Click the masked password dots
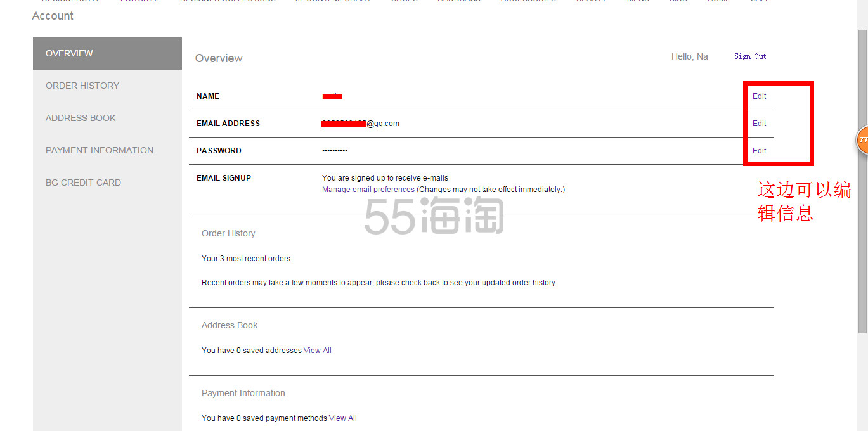The height and width of the screenshot is (431, 868). pyautogui.click(x=335, y=151)
